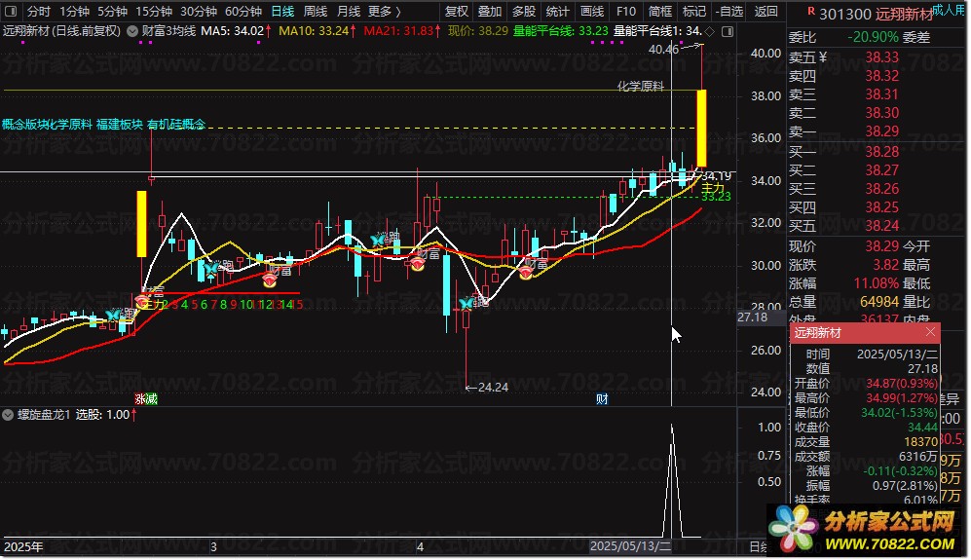Screen dimensions: 971x560
Task: Click the 卖四 ask price 38.32
Action: (881, 76)
